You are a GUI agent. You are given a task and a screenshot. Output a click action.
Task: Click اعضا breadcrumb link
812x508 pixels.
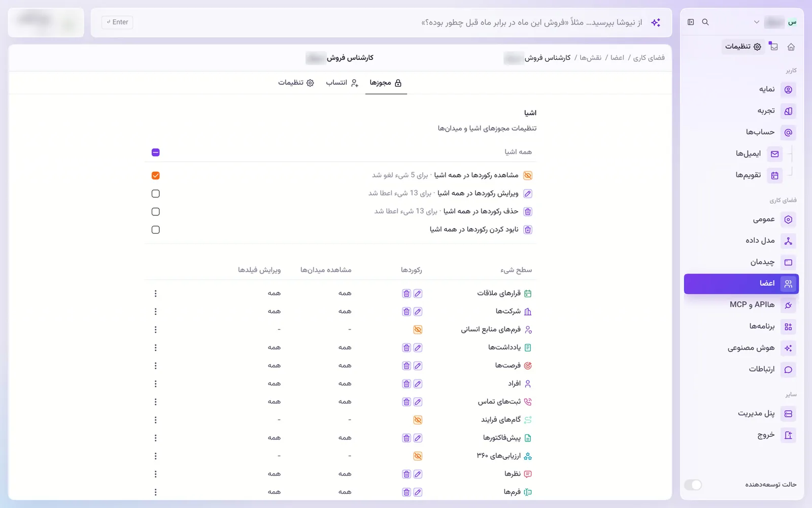point(618,58)
